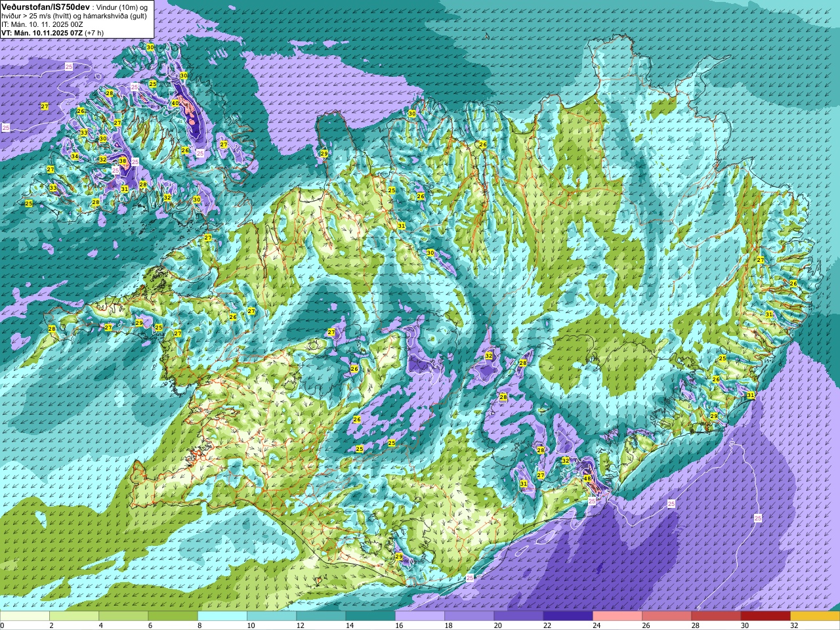Image resolution: width=840 pixels, height=630 pixels.
Task: Pick the 20–22 m/s purple legend swatch
Action: tap(518, 616)
